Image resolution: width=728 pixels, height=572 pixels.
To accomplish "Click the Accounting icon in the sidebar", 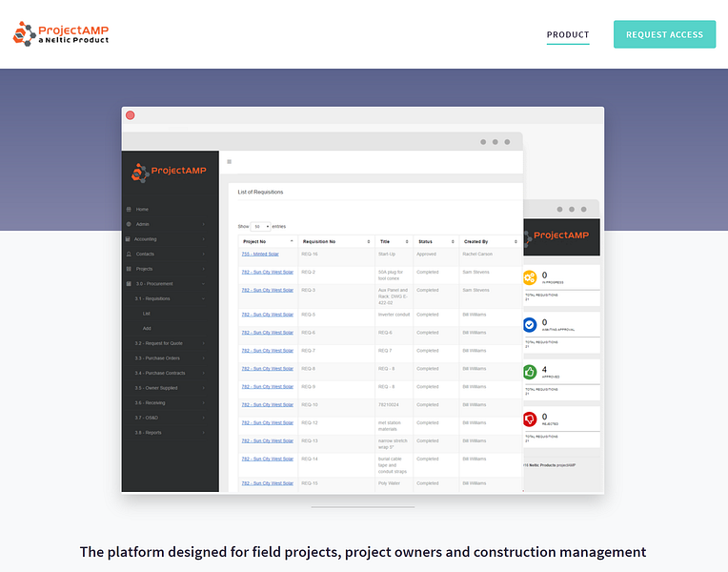I will pyautogui.click(x=128, y=239).
